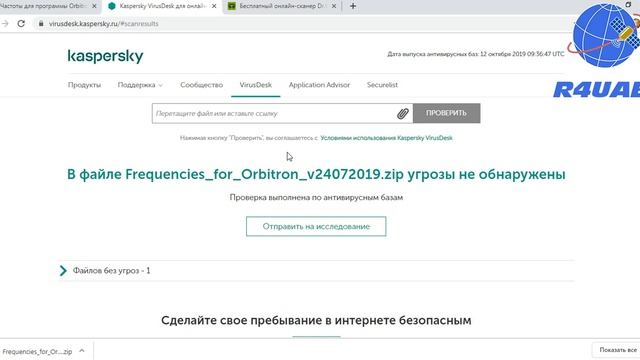Close the online scanner third tab
The height and width of the screenshot is (360, 640).
[x=334, y=6]
